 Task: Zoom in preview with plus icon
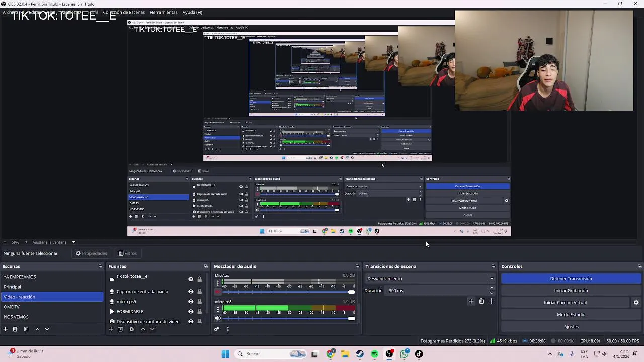(x=26, y=242)
